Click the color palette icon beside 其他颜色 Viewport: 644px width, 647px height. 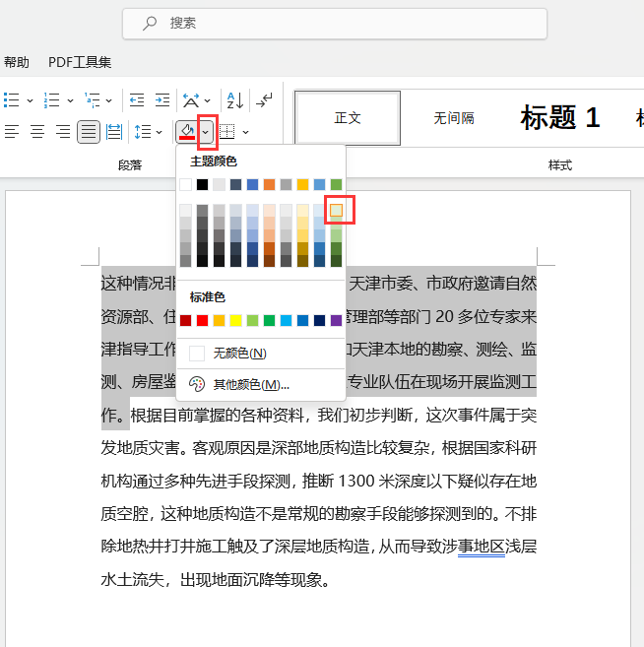[197, 385]
